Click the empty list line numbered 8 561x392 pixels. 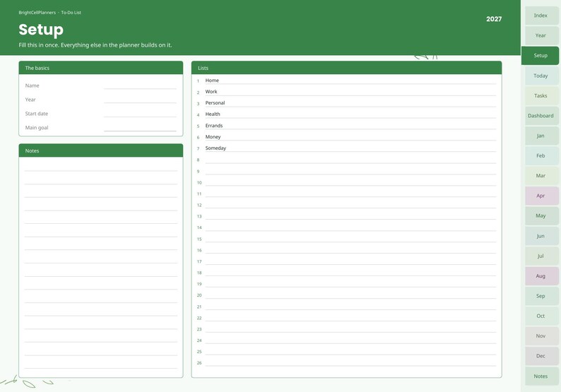coord(350,160)
